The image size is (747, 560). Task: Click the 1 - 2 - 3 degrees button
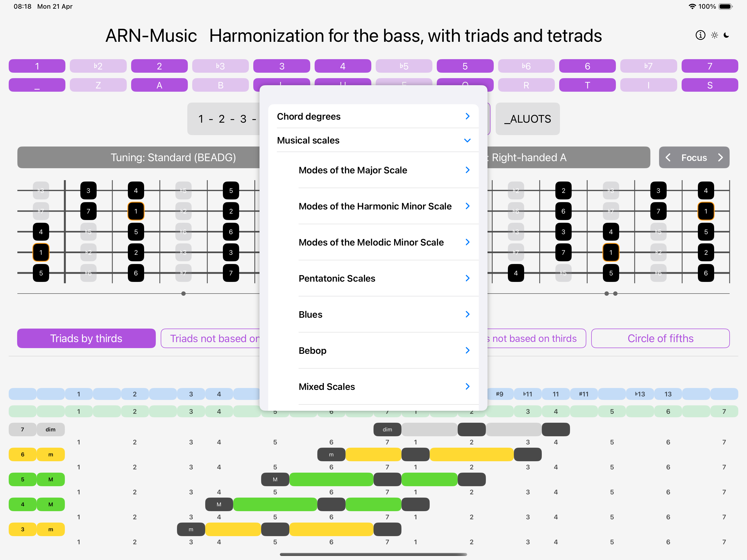tap(224, 119)
